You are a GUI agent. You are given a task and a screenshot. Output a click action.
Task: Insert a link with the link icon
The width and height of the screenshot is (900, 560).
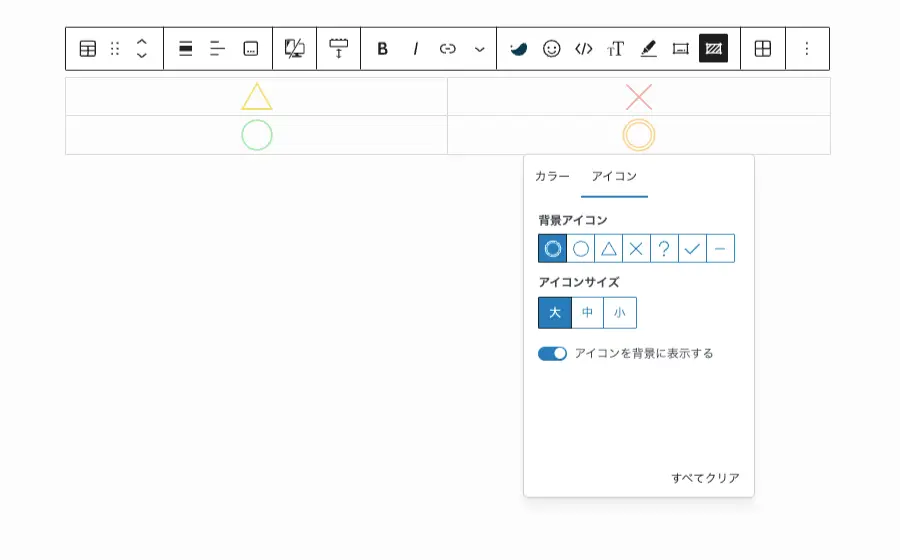click(x=448, y=49)
